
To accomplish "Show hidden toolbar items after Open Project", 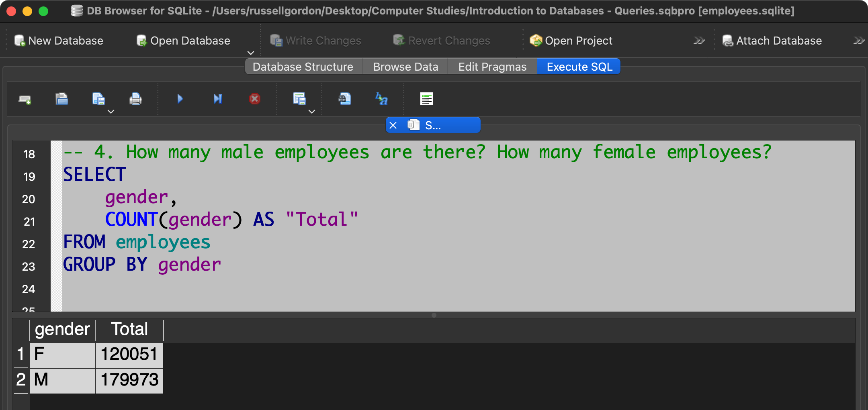I will [699, 41].
